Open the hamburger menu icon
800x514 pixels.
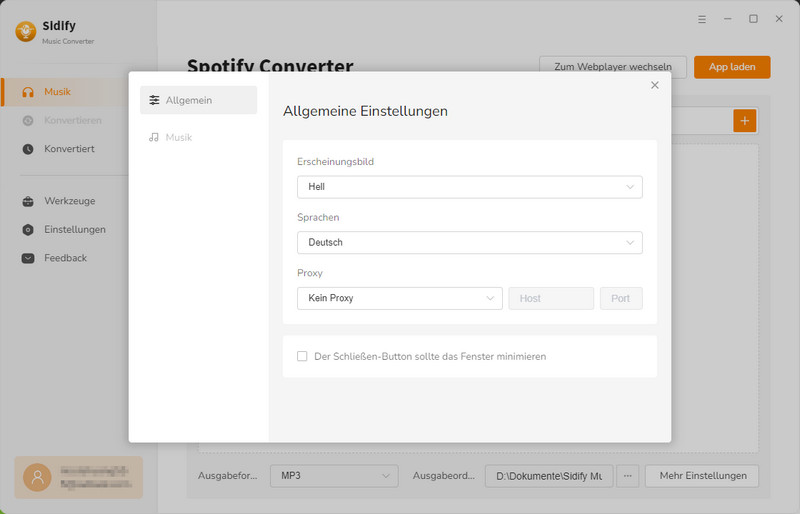702,19
